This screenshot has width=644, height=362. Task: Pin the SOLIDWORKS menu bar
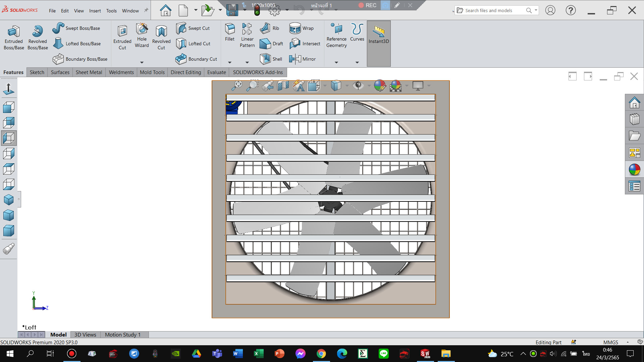(x=146, y=10)
